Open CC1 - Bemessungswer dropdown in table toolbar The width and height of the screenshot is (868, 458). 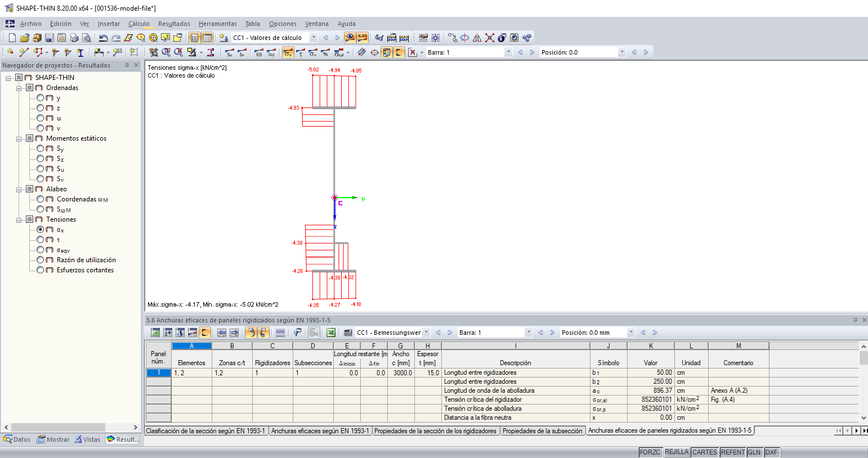coord(426,333)
